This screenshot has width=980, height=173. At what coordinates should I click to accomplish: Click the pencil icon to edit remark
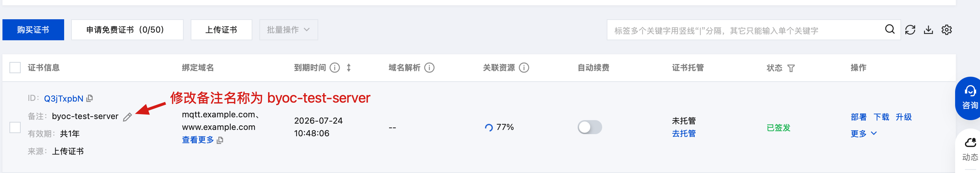pyautogui.click(x=128, y=117)
